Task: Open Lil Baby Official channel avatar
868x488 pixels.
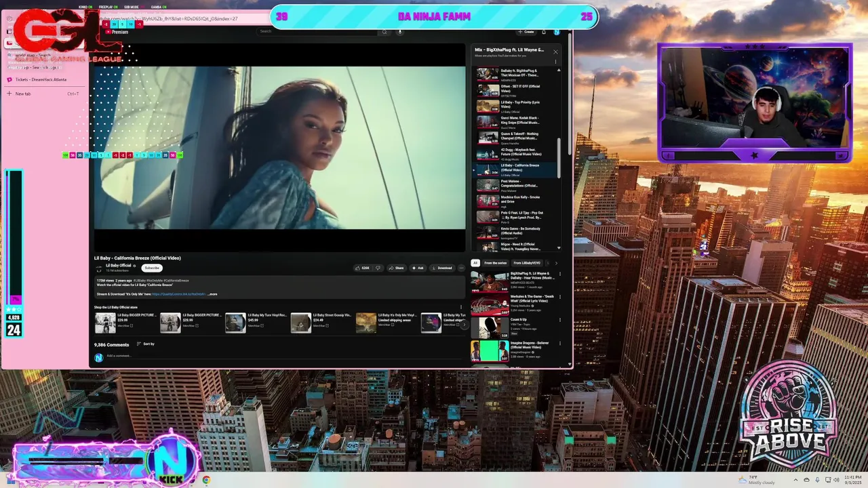Action: [99, 268]
